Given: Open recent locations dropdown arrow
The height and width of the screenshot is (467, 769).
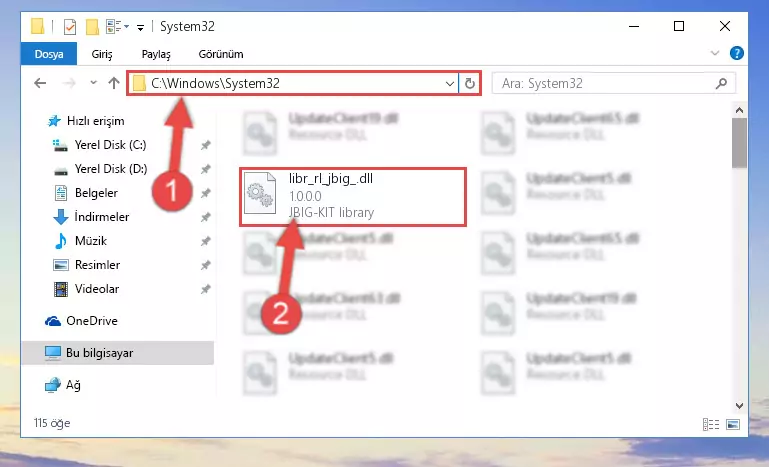Looking at the screenshot, I should (x=94, y=83).
